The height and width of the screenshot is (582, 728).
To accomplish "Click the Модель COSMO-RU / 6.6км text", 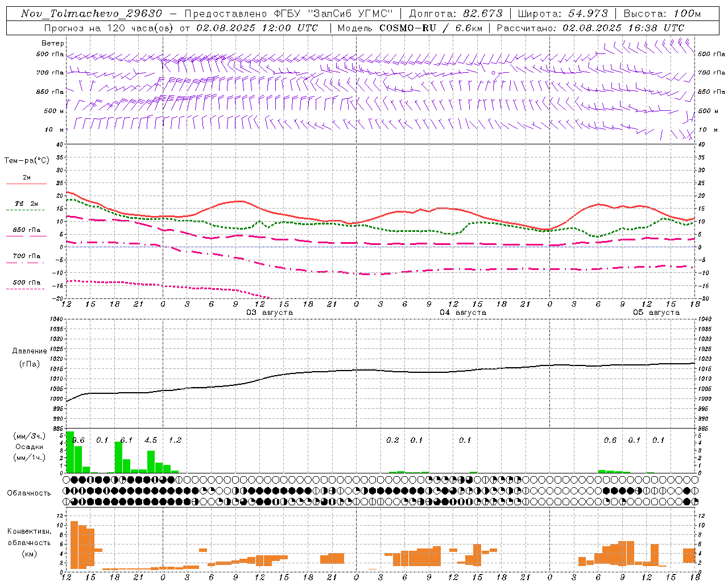I will [x=409, y=28].
